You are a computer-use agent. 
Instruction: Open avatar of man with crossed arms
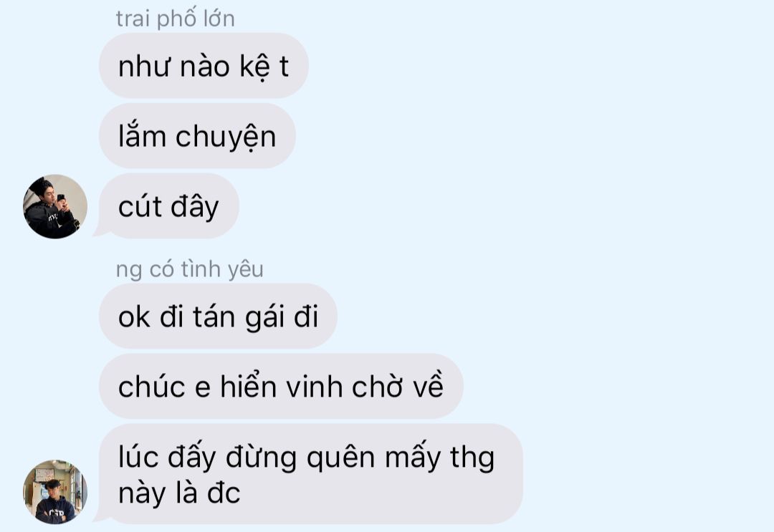tap(55, 492)
